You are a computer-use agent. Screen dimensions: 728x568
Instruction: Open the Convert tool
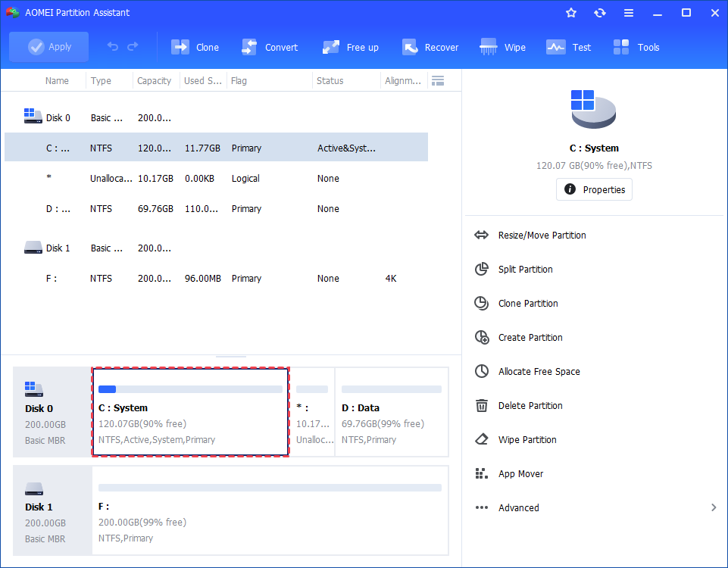click(x=270, y=47)
